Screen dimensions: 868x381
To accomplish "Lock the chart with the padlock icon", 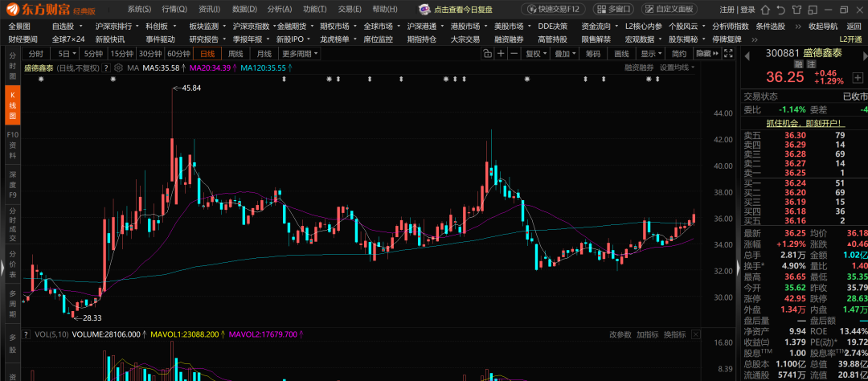I will (486, 54).
